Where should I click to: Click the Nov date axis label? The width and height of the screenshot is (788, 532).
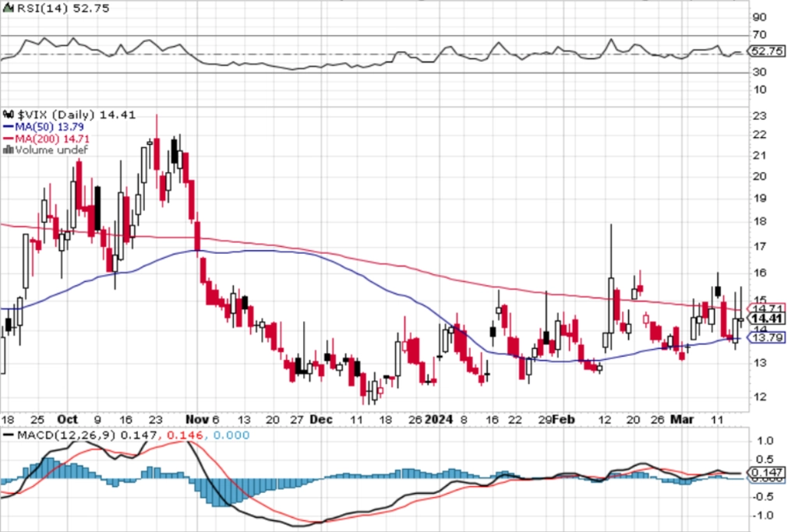click(x=196, y=420)
